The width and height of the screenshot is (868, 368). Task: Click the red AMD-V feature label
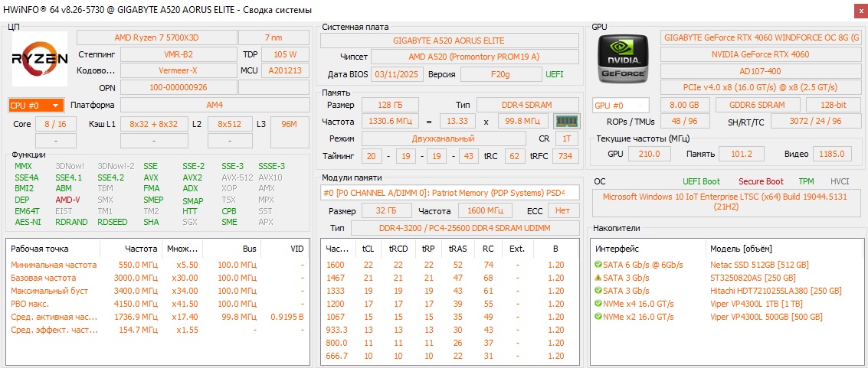click(67, 200)
